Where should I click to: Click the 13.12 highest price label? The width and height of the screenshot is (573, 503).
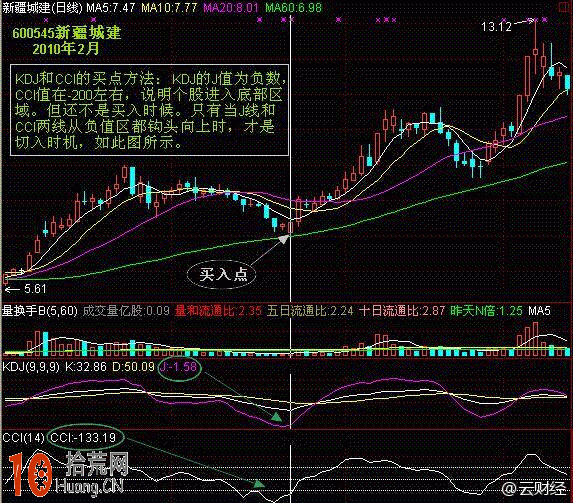(496, 27)
